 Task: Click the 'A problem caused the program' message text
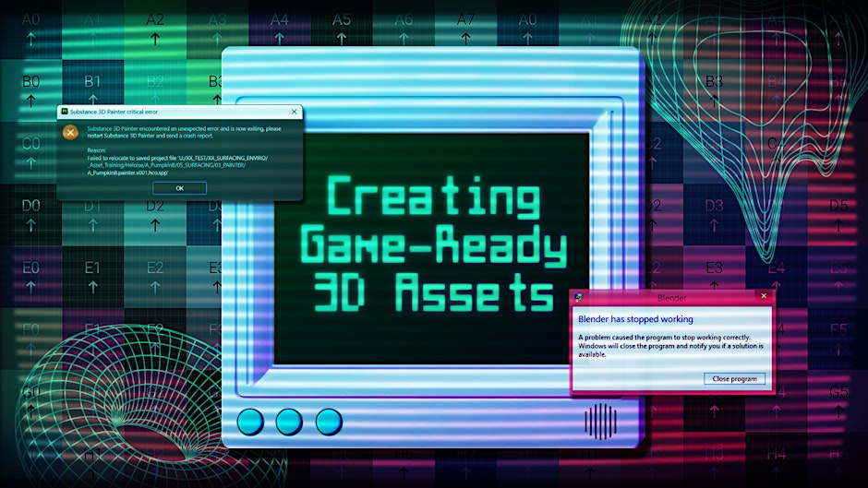671,346
